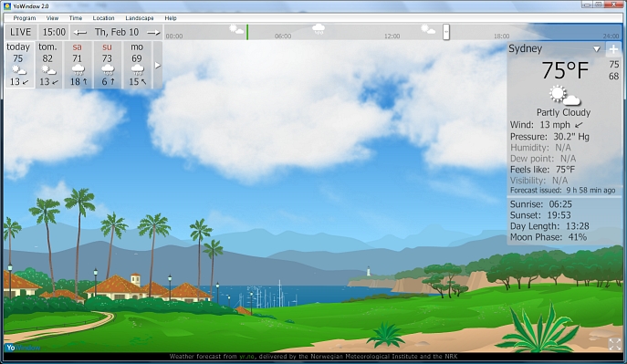Open the Program menu
This screenshot has height=364, width=627.
click(25, 18)
